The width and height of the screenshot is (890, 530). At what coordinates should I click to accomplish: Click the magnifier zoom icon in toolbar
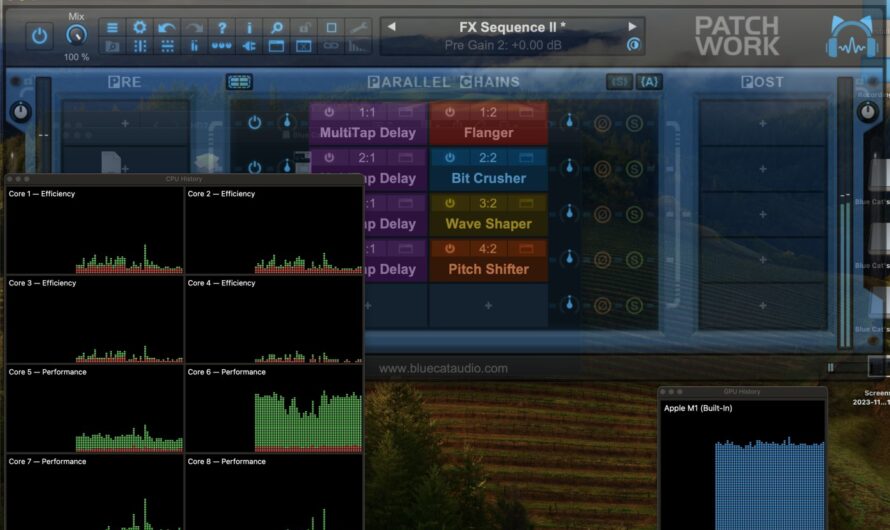coord(276,27)
